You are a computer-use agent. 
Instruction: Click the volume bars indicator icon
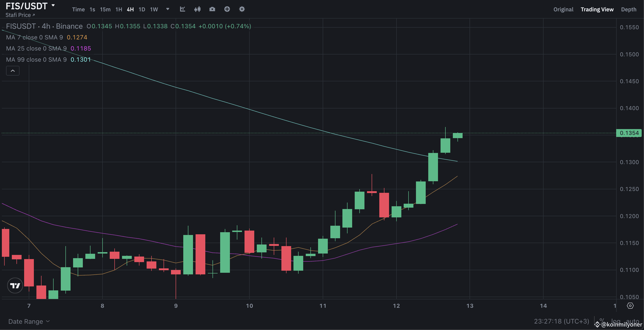197,9
